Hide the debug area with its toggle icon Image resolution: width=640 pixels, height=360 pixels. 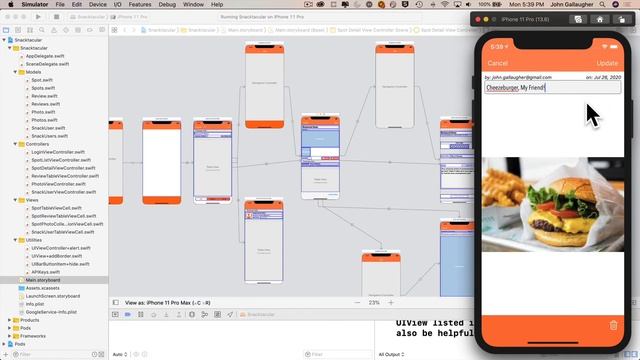pyautogui.click(x=116, y=314)
